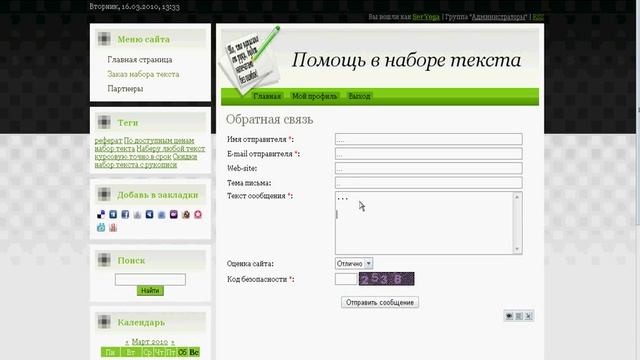The width and height of the screenshot is (640, 360).
Task: Focus the 'Web-site' input field
Action: click(429, 168)
